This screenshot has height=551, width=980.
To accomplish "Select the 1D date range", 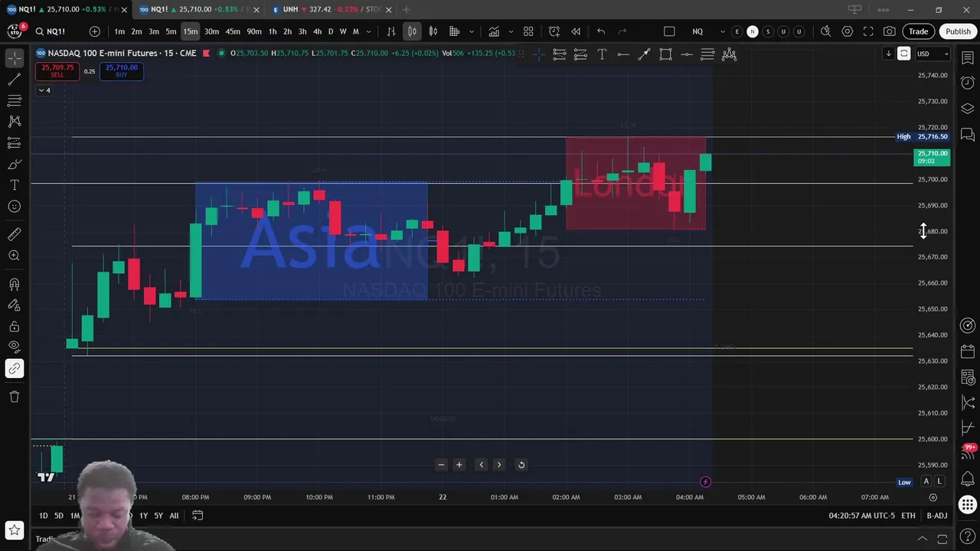I will 44,516.
